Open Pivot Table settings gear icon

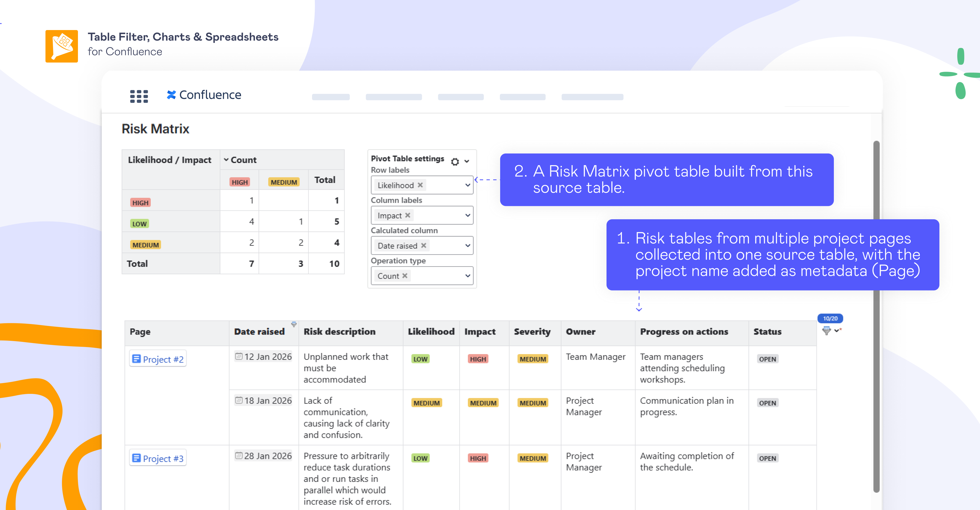tap(455, 162)
